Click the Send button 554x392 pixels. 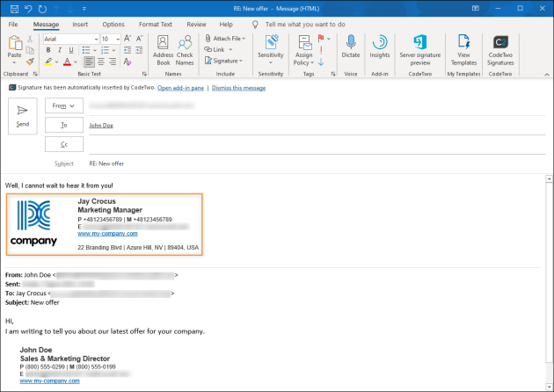pos(23,116)
